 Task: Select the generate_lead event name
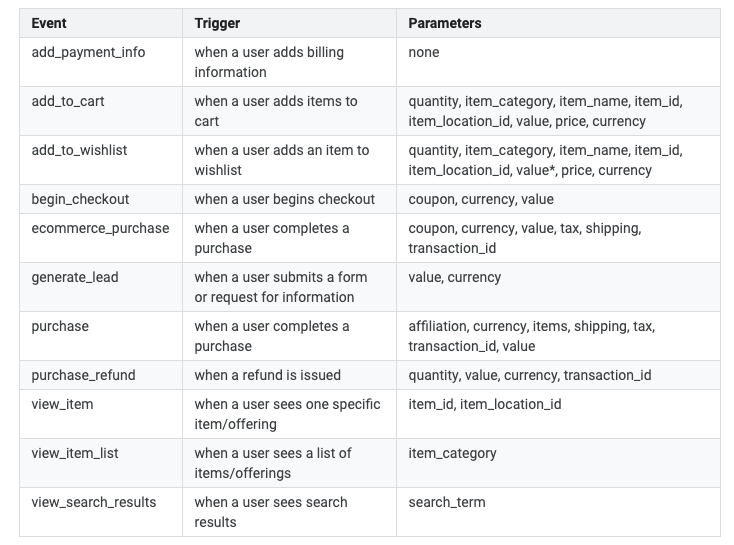click(75, 277)
